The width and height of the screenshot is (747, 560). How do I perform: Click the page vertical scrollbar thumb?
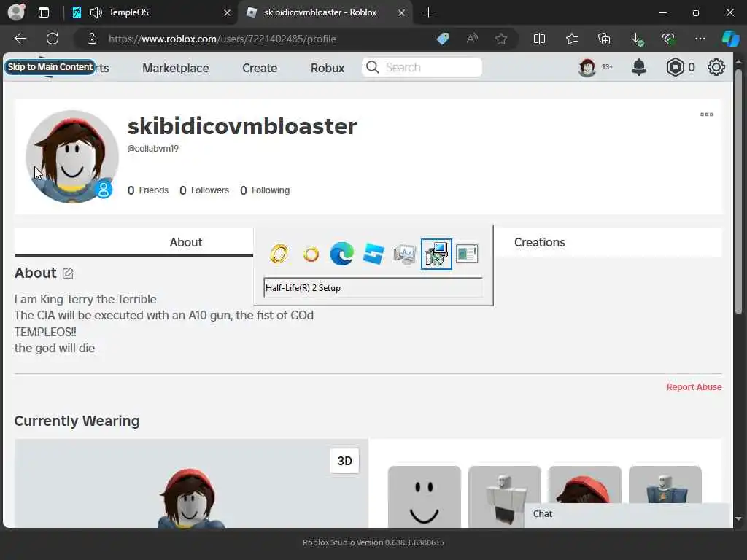click(x=738, y=192)
